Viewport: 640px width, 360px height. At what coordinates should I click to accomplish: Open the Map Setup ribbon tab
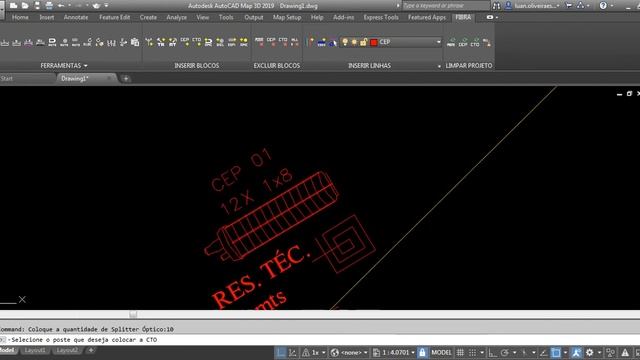[x=287, y=17]
